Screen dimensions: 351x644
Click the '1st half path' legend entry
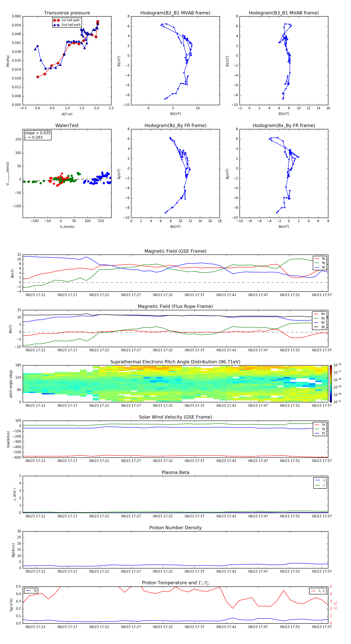tap(67, 20)
